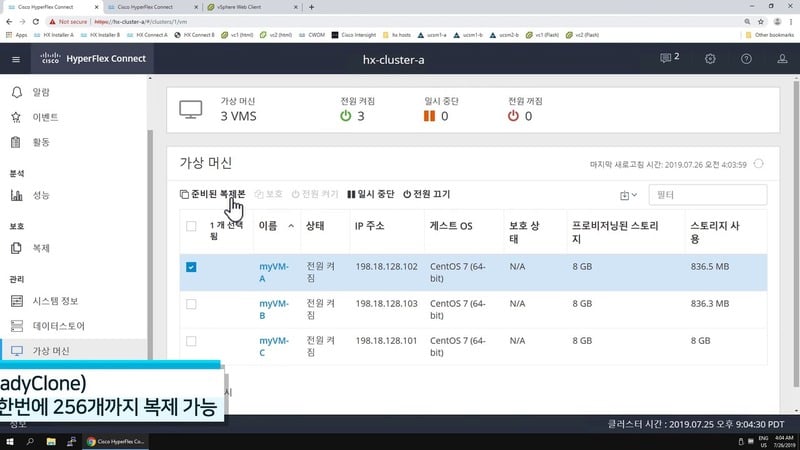Image resolution: width=800 pixels, height=450 pixels.
Task: Bookmark this page with star icon
Action: tap(761, 21)
